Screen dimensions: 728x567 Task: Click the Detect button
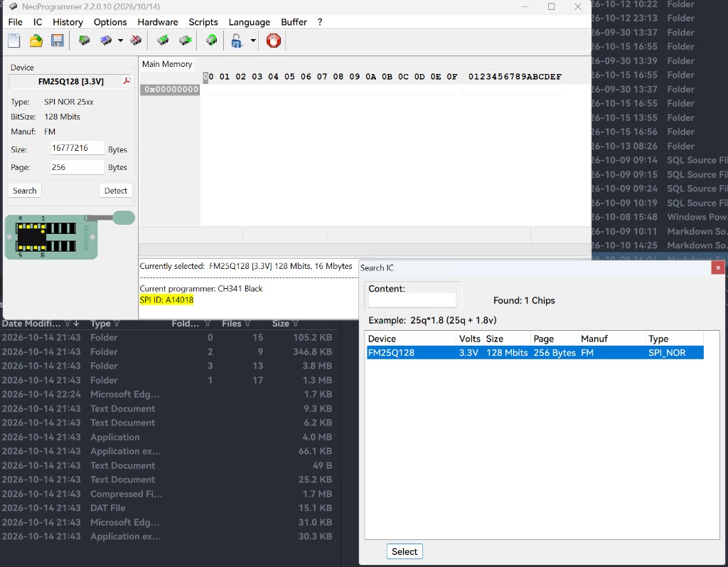coord(116,191)
